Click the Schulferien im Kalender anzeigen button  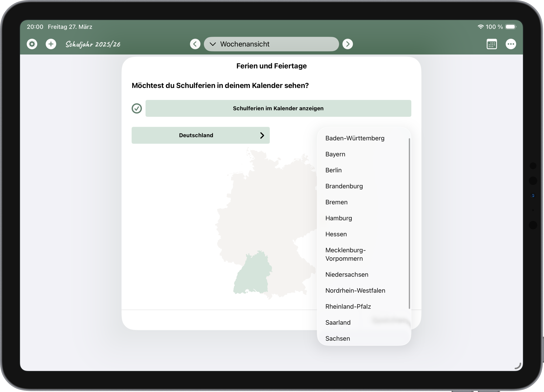pos(278,108)
